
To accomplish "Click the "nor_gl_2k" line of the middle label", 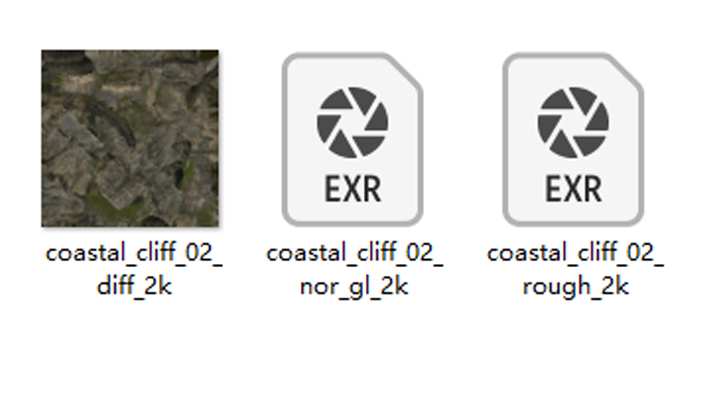I will tap(354, 286).
